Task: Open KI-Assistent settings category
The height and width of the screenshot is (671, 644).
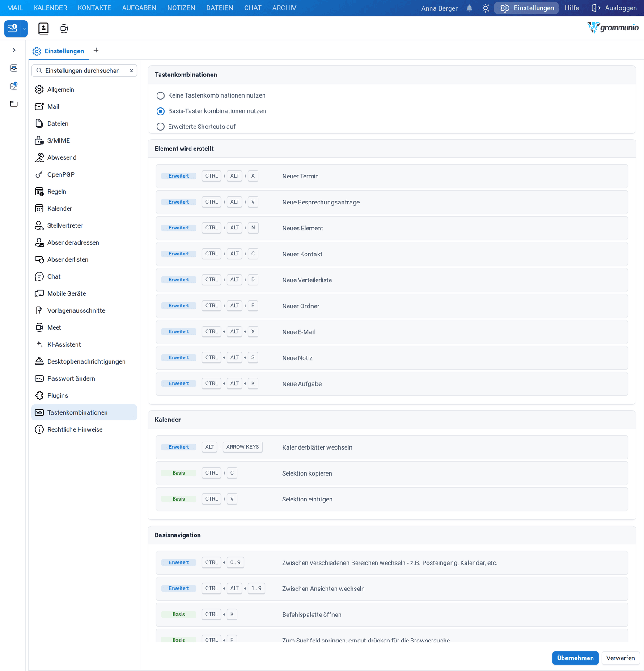Action: [x=84, y=344]
